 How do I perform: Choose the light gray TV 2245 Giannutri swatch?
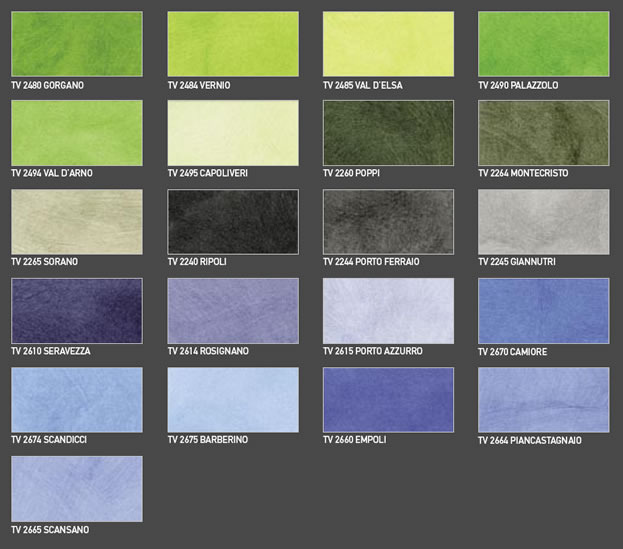544,222
